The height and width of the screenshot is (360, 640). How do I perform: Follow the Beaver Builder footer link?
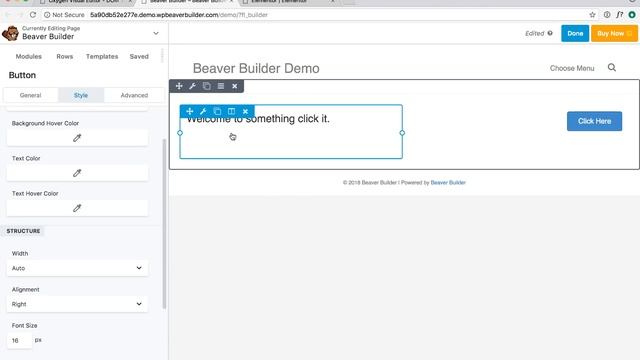tap(448, 182)
